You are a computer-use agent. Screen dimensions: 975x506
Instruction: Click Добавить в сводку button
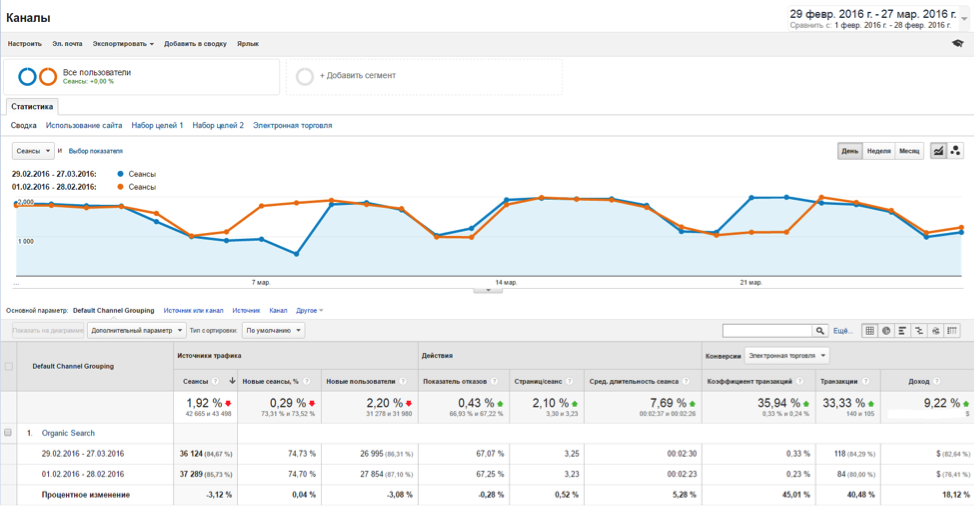[x=195, y=44]
